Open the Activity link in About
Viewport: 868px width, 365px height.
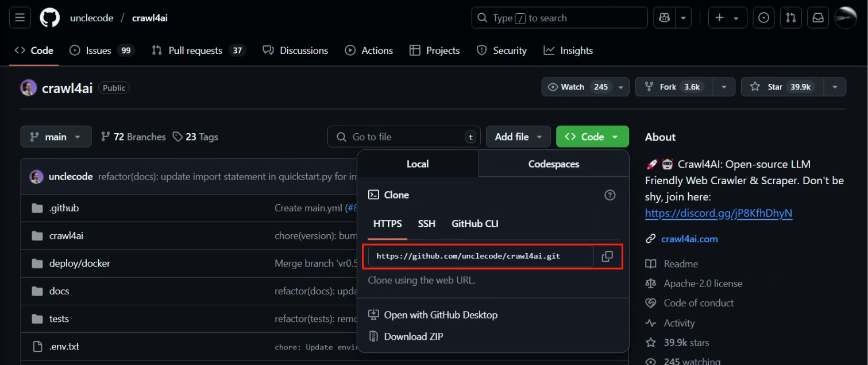click(679, 323)
